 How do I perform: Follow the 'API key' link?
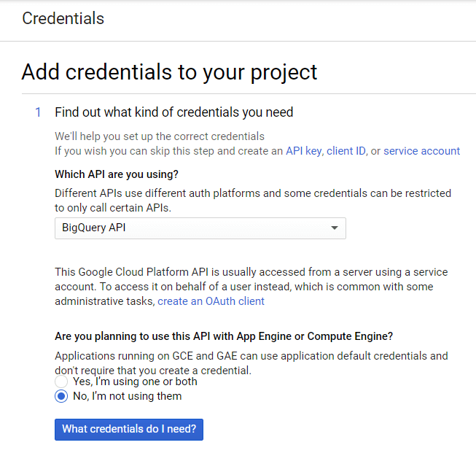pyautogui.click(x=303, y=151)
